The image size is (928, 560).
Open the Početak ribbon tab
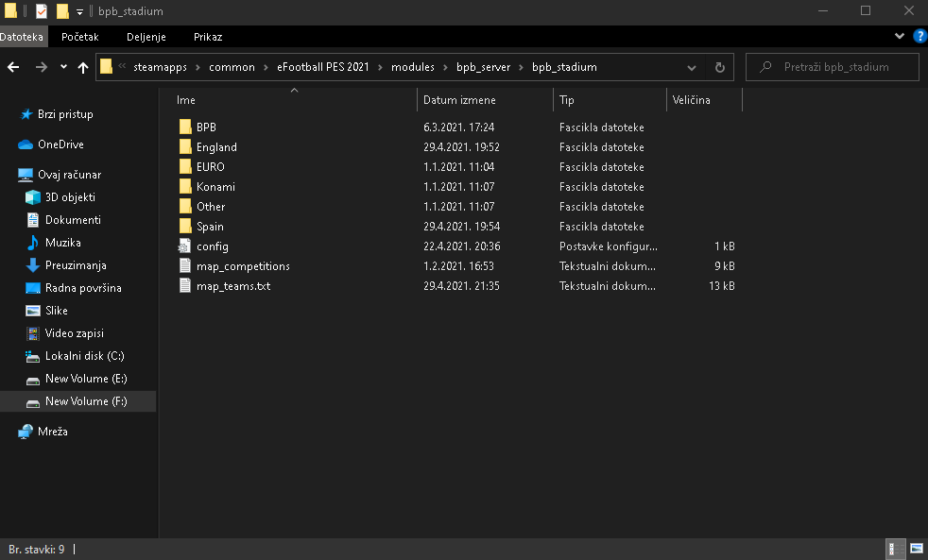[80, 37]
